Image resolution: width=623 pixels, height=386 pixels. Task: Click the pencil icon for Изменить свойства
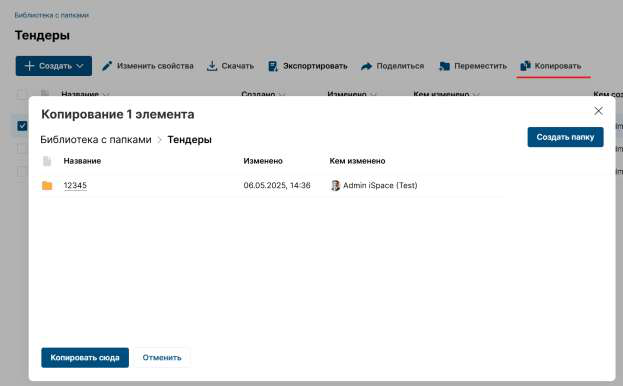[107, 66]
